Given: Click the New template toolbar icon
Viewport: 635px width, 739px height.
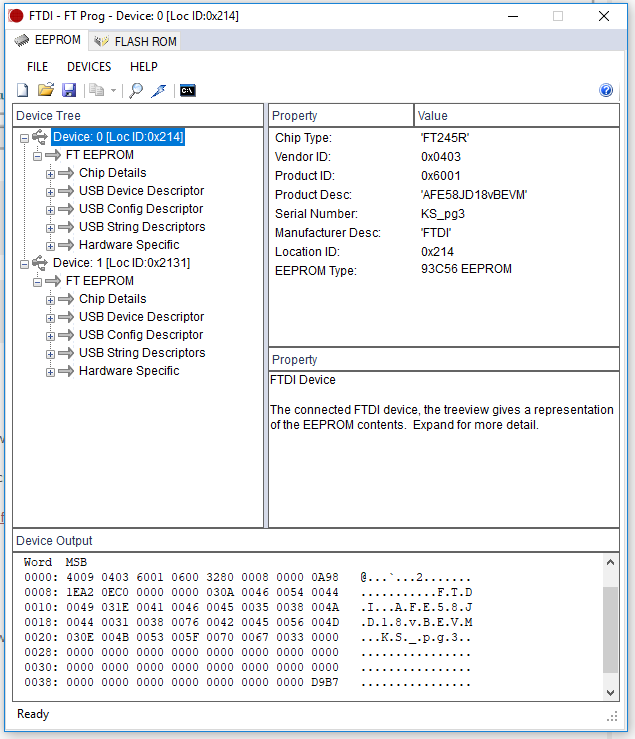Looking at the screenshot, I should [22, 90].
